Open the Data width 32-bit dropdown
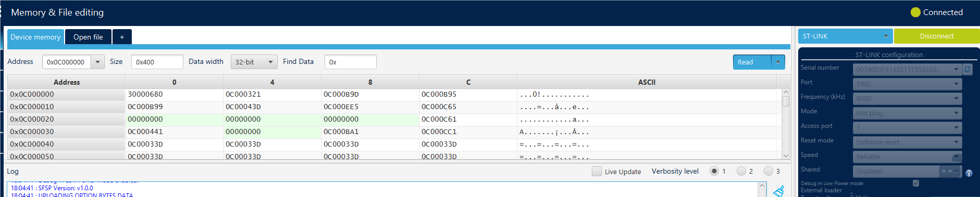 (254, 62)
